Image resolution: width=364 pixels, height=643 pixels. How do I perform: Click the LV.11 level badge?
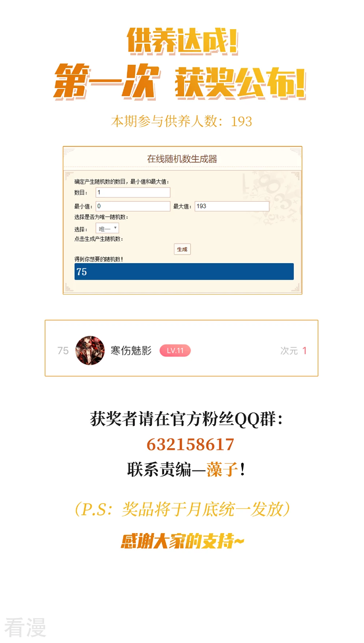(175, 351)
